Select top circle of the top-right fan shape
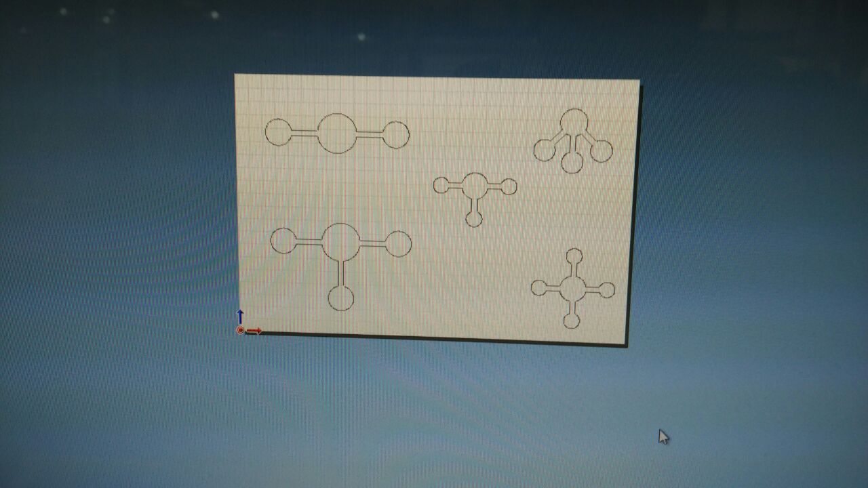The height and width of the screenshot is (488, 868). tap(574, 122)
